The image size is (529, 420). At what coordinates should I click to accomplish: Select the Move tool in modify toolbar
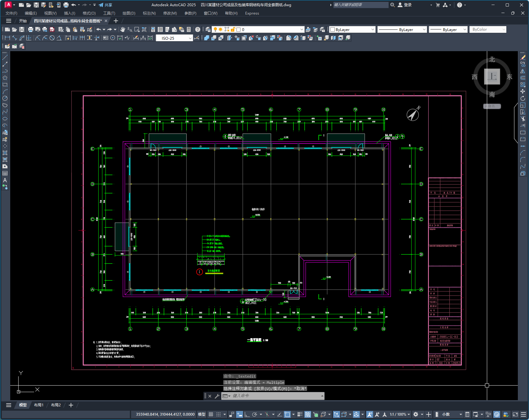pos(523,91)
